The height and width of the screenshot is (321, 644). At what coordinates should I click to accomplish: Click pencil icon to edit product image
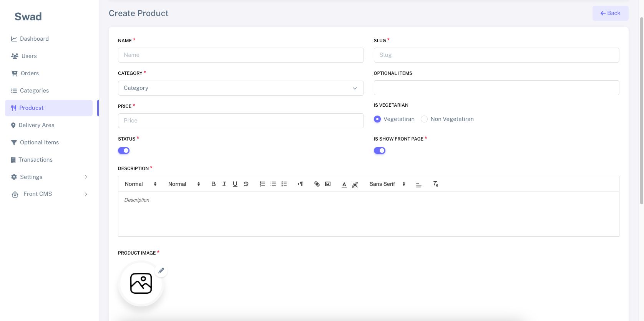(161, 271)
